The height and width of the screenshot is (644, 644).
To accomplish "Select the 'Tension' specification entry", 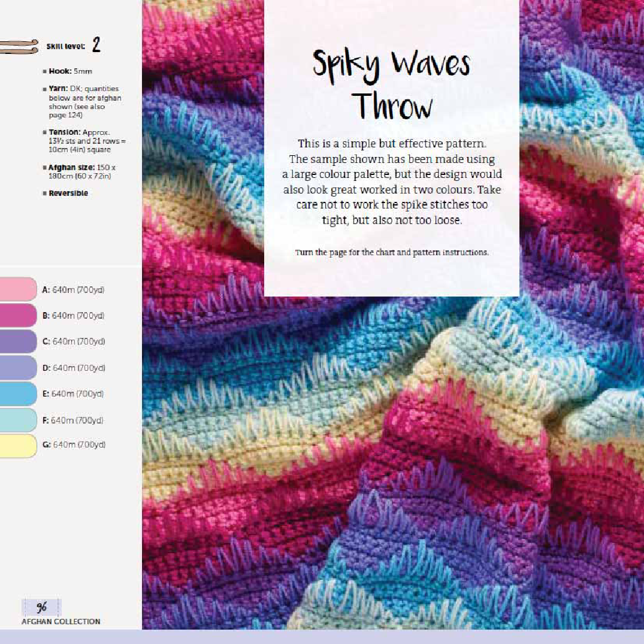I will click(x=86, y=141).
